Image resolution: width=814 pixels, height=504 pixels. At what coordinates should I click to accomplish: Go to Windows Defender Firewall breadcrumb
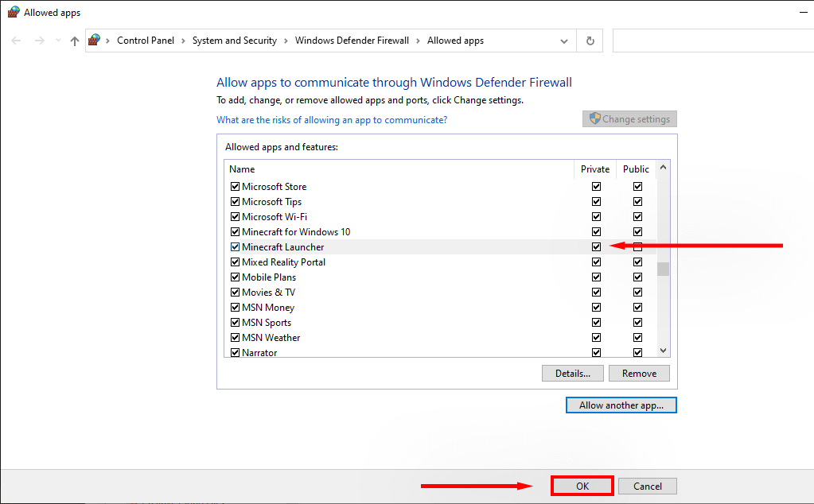coord(352,41)
